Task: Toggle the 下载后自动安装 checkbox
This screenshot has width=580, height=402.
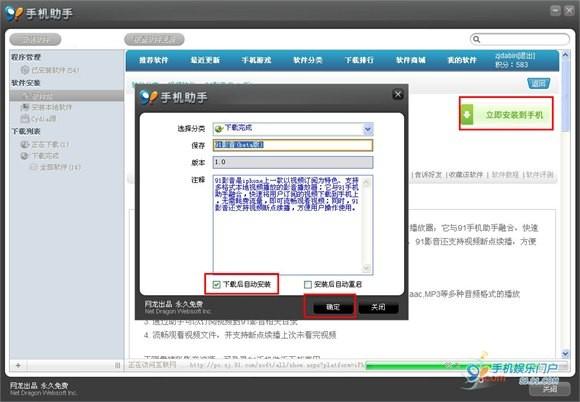Action: 216,284
